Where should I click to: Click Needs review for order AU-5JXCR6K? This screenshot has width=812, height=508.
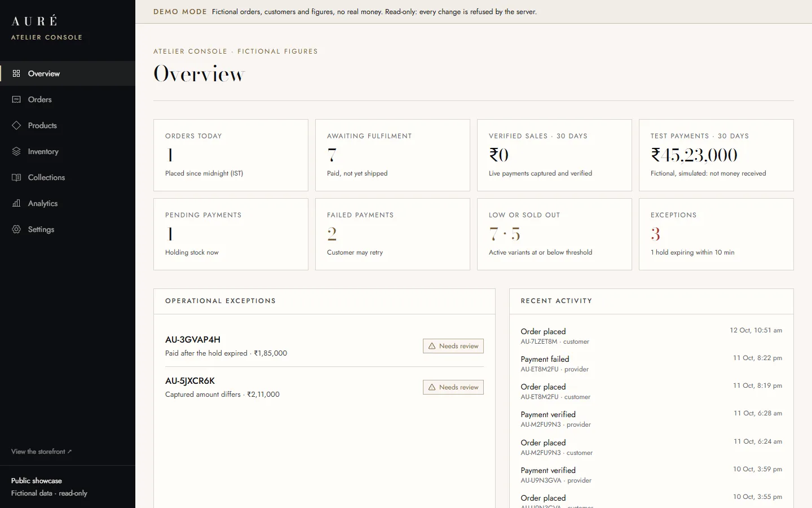(453, 387)
